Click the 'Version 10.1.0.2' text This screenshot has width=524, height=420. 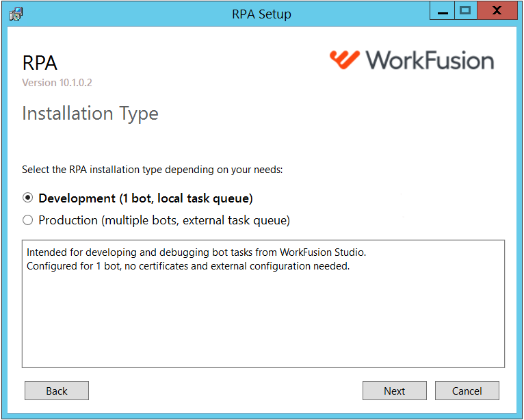(x=57, y=83)
